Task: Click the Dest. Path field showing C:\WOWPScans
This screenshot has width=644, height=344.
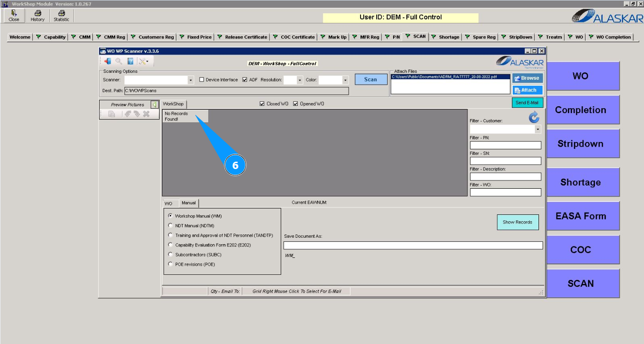Action: click(236, 91)
